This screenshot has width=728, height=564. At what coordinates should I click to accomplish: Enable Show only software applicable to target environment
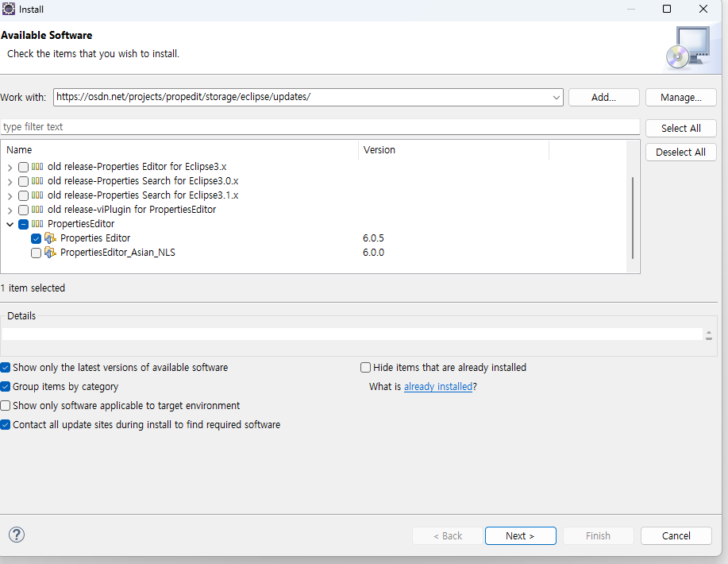point(5,406)
